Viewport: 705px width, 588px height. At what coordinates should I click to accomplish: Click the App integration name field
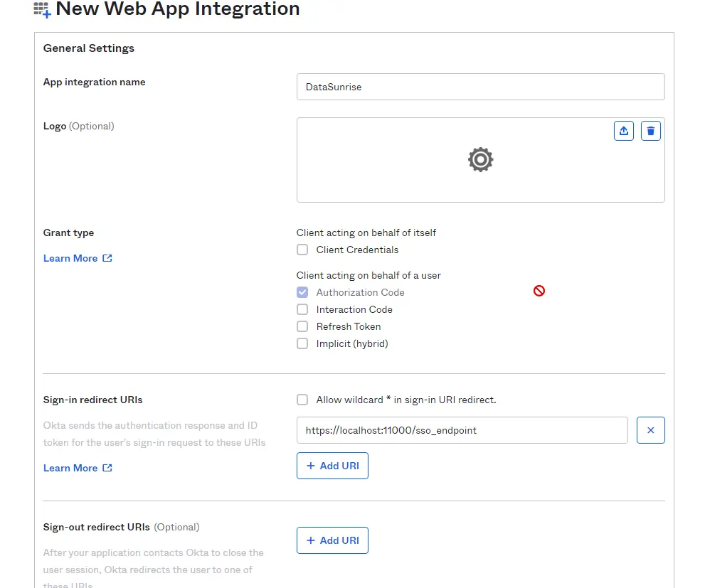click(480, 87)
